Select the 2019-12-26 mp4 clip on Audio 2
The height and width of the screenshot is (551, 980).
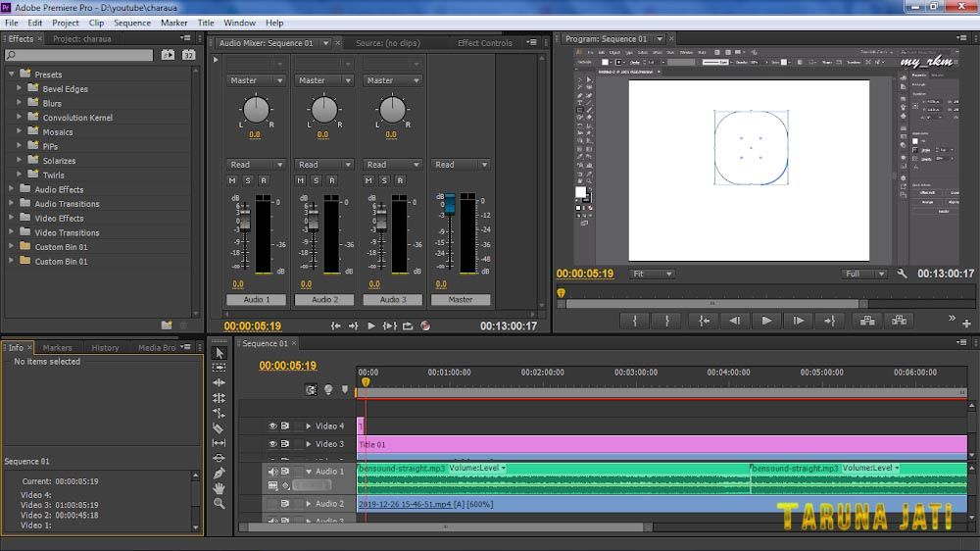[x=661, y=504]
